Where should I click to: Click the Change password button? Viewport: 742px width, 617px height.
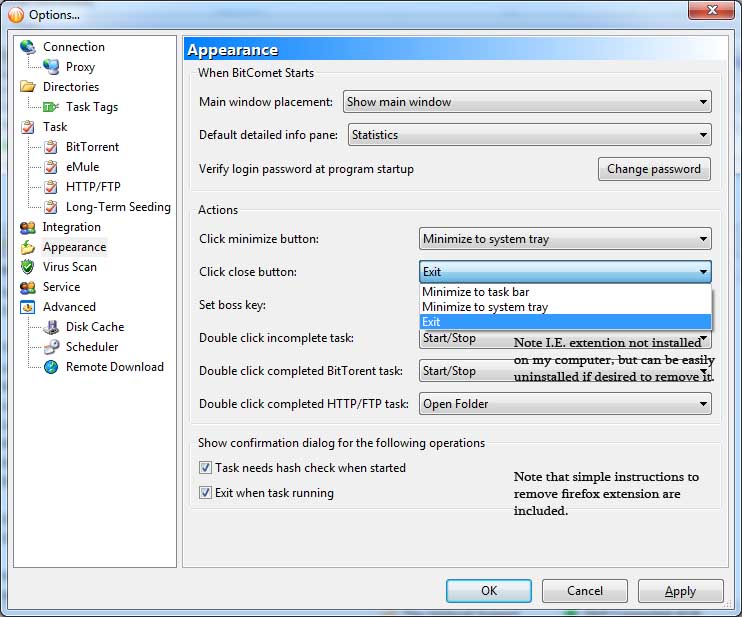point(654,169)
